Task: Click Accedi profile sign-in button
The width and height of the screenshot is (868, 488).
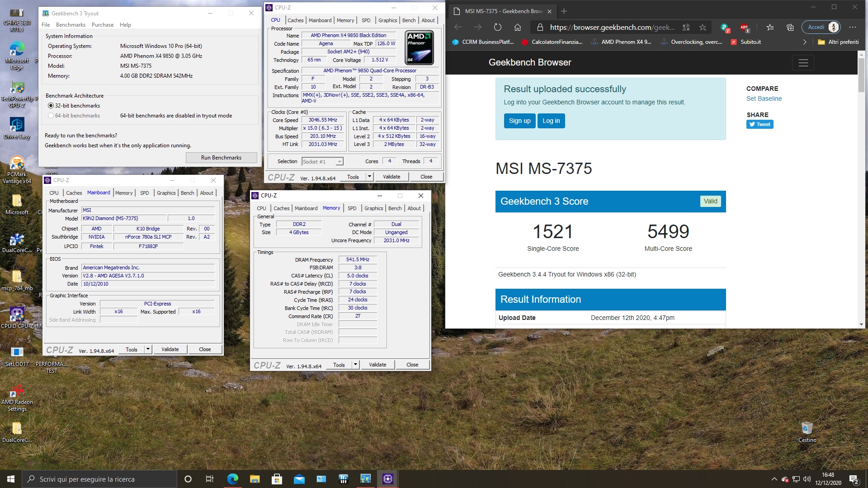Action: tap(821, 27)
